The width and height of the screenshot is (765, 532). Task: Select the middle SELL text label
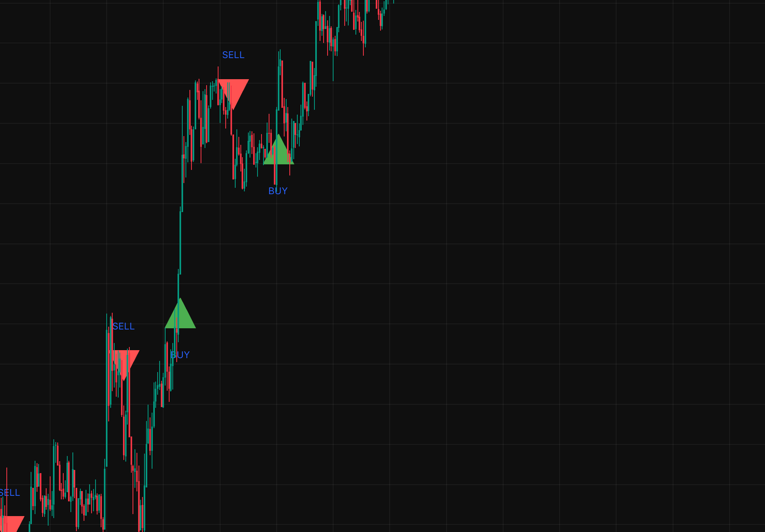pyautogui.click(x=123, y=326)
